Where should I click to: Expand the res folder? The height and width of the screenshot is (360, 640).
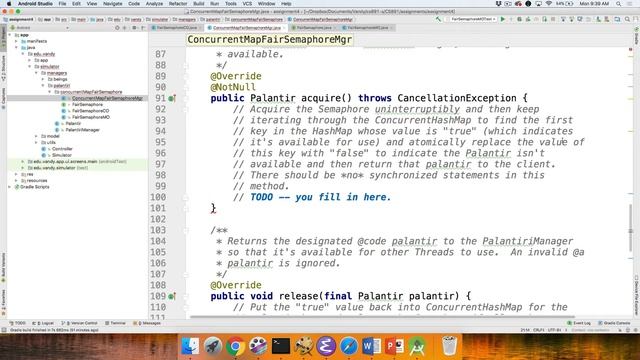pyautogui.click(x=17, y=174)
